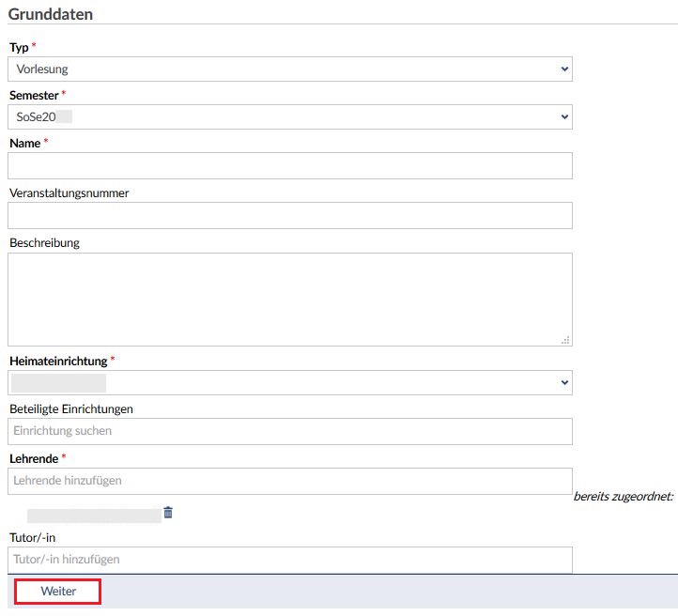Grab the Beschreibung textarea resize handle
The image size is (678, 616).
click(x=566, y=340)
